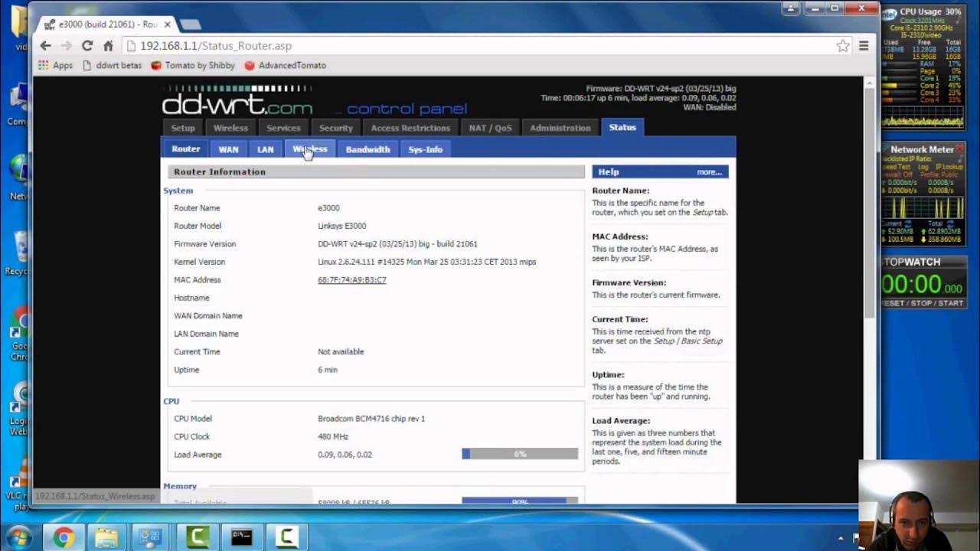Open the AdvancedTomato bookmark
Viewport: 980px width, 551px height.
(286, 66)
